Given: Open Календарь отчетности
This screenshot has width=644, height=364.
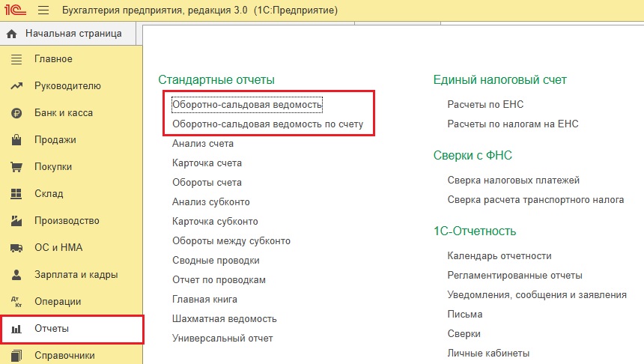Looking at the screenshot, I should point(499,256).
